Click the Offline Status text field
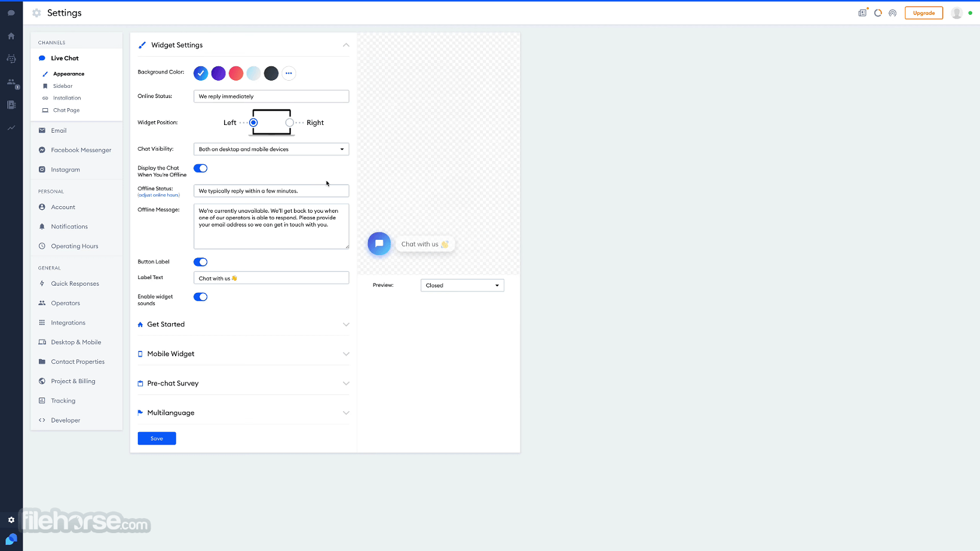This screenshot has height=551, width=980. click(271, 191)
